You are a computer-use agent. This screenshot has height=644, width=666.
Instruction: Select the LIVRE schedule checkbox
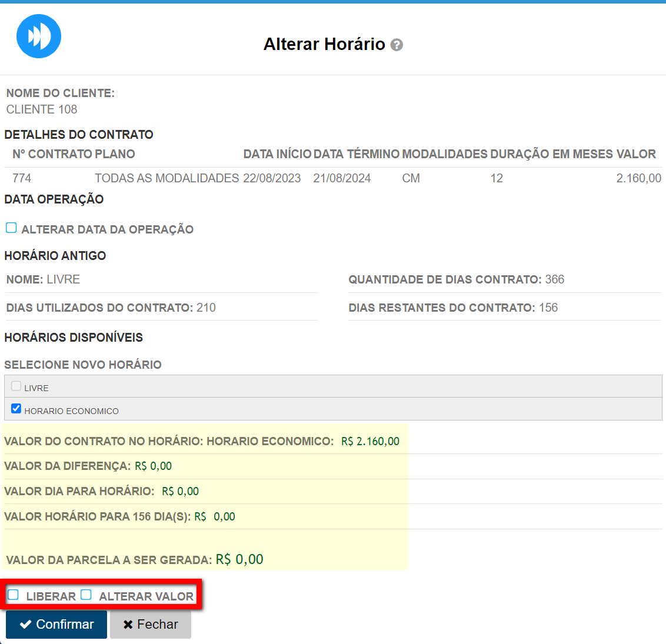pos(16,386)
